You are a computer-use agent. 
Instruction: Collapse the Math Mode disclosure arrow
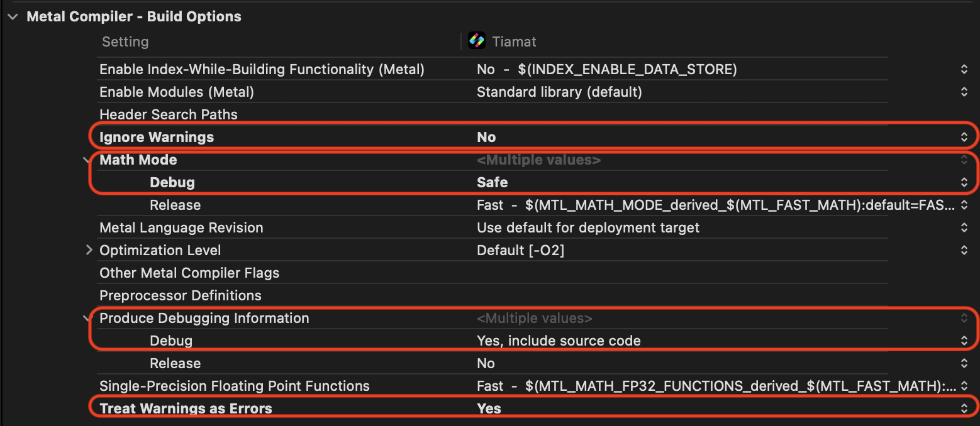pyautogui.click(x=88, y=160)
